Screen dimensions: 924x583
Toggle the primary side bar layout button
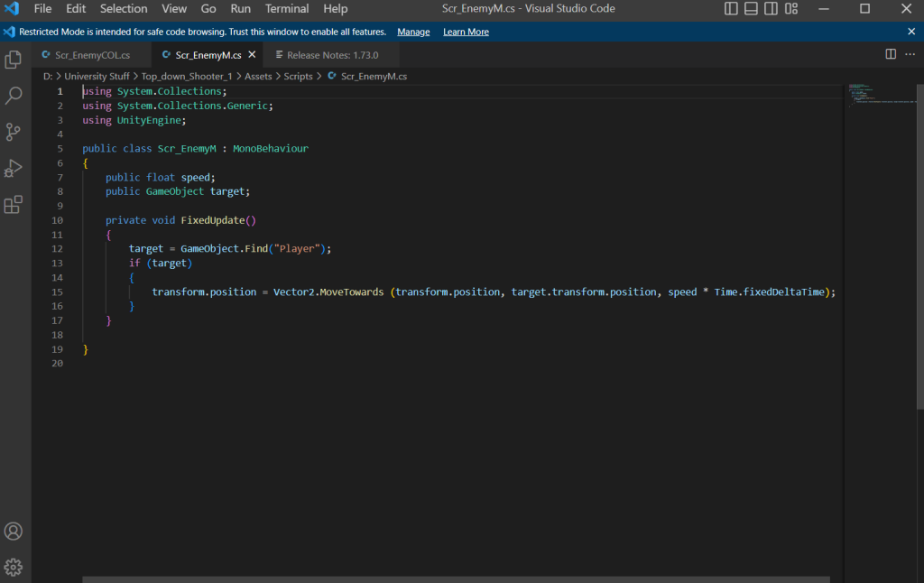pos(731,9)
